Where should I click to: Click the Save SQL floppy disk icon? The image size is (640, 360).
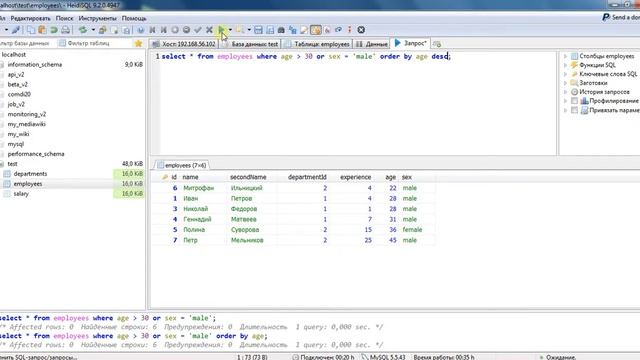(258, 30)
